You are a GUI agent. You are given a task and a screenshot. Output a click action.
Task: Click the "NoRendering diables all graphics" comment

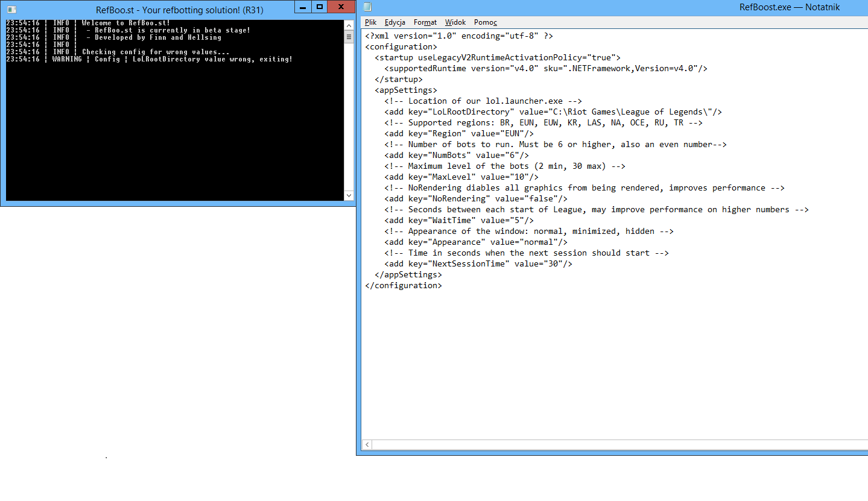(584, 188)
